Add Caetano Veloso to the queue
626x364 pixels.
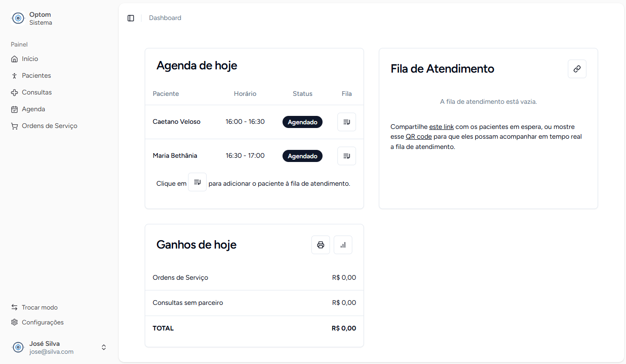click(x=347, y=122)
